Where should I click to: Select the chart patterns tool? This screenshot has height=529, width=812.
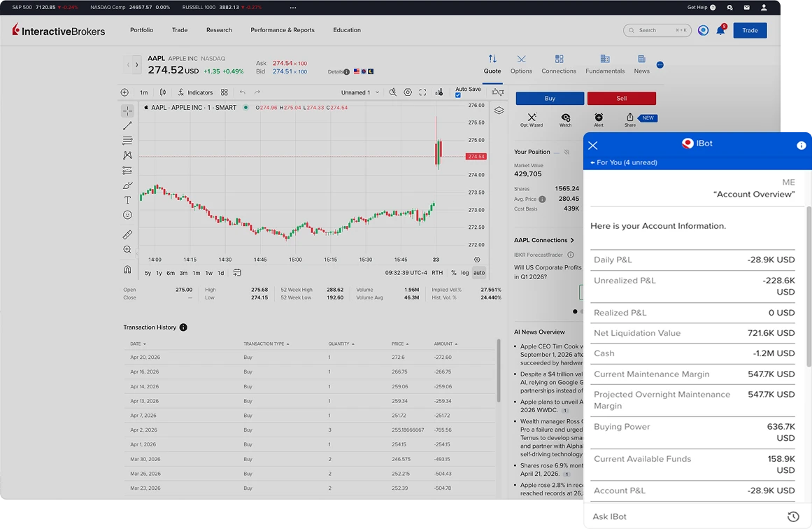pyautogui.click(x=127, y=155)
